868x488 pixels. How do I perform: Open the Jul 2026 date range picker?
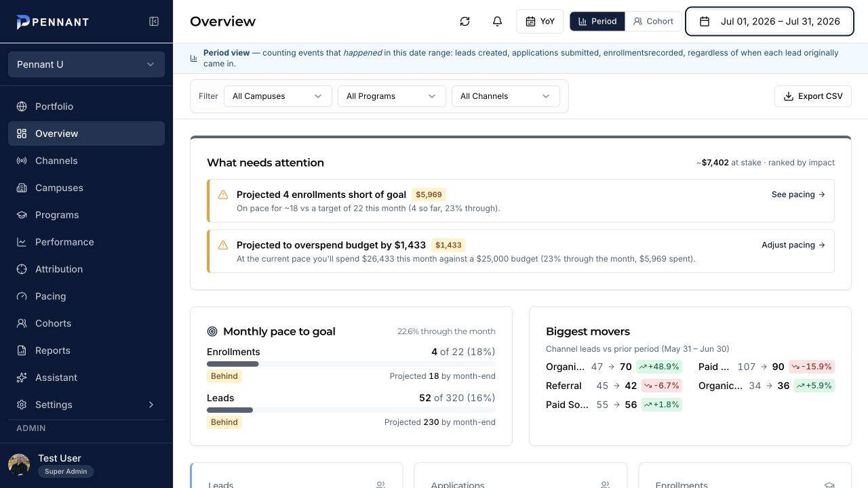(770, 22)
